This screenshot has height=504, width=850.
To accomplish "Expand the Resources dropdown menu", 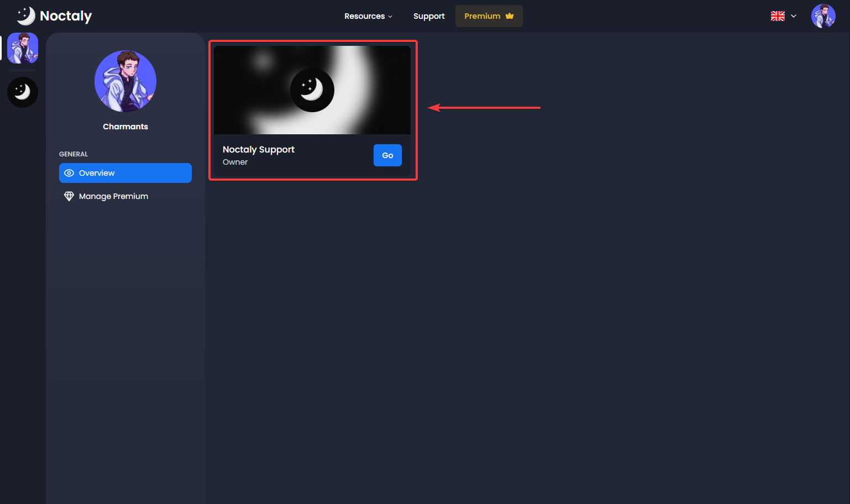I will click(368, 16).
